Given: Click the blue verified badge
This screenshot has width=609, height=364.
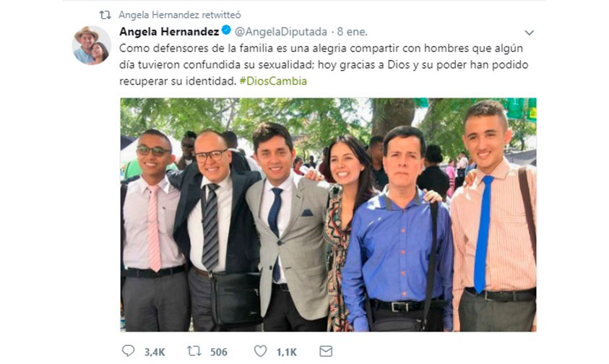Looking at the screenshot, I should [226, 30].
